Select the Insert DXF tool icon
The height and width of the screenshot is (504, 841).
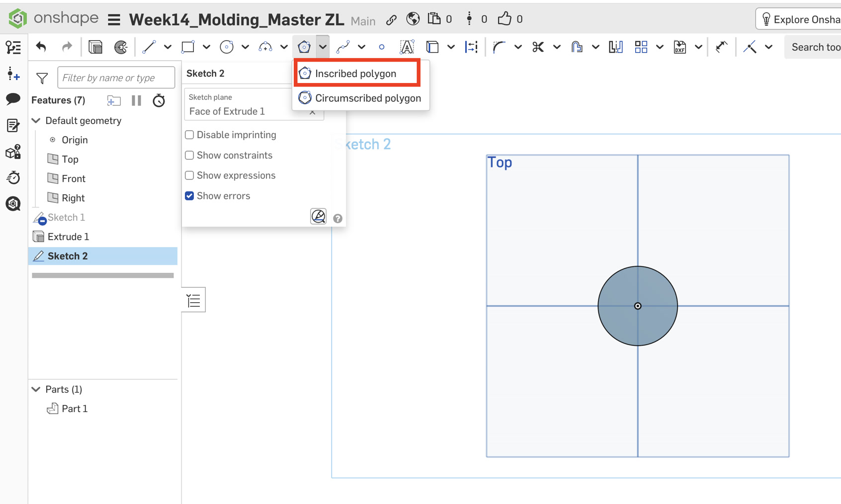679,47
